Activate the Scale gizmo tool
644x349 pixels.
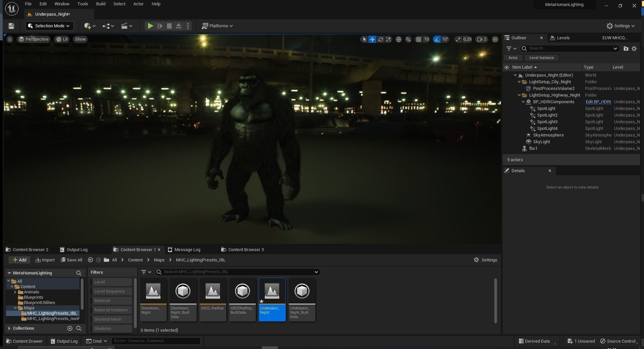[389, 39]
